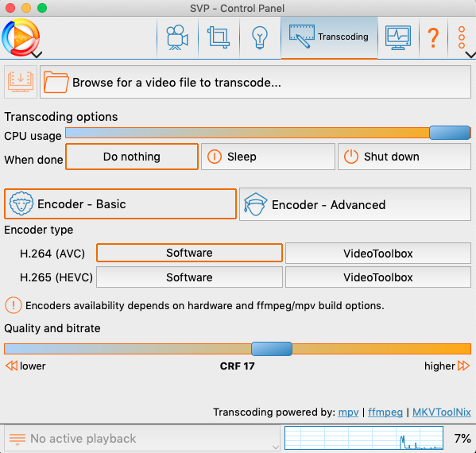Open the question mark help tab
476x453 pixels.
[x=433, y=37]
